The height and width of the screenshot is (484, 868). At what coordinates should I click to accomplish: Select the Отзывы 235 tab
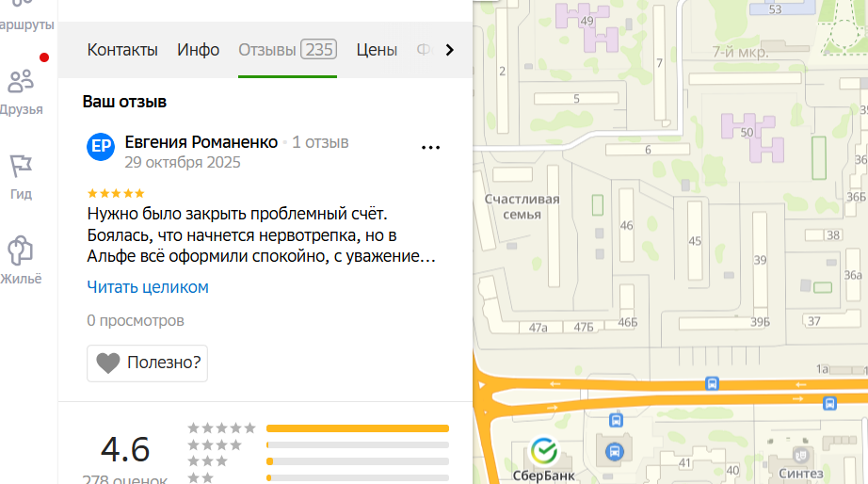pyautogui.click(x=287, y=50)
